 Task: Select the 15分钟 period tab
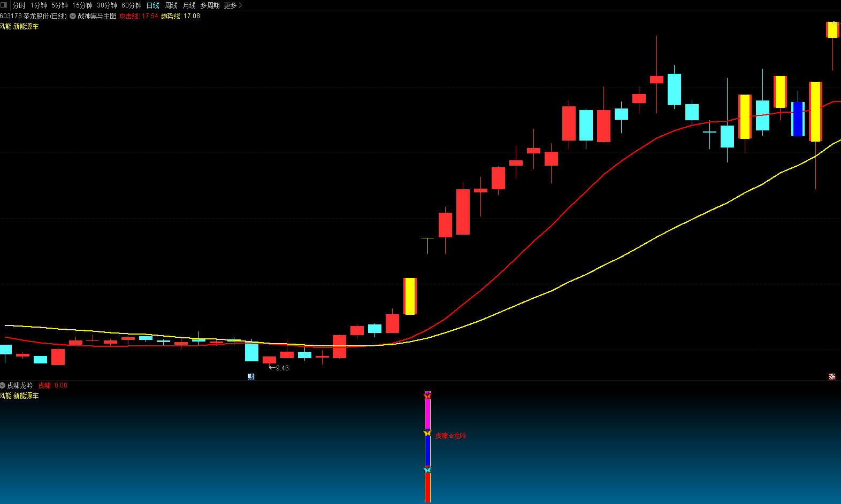[x=82, y=5]
